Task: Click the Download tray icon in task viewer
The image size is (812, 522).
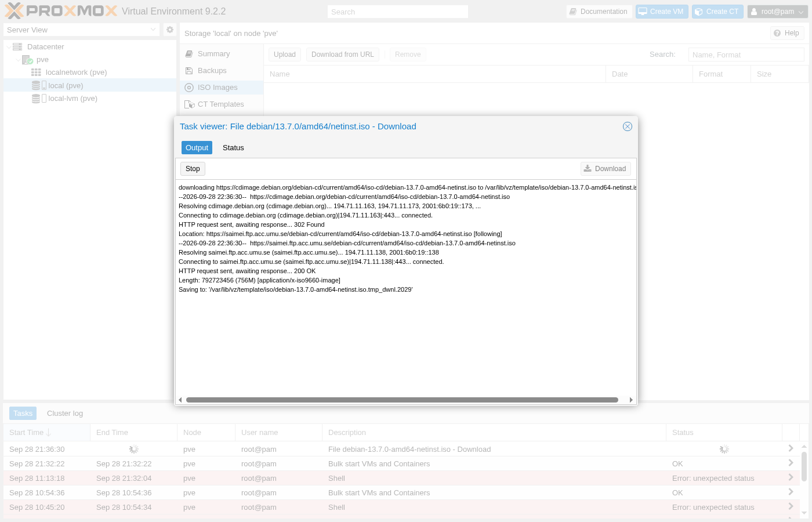Action: tap(588, 169)
